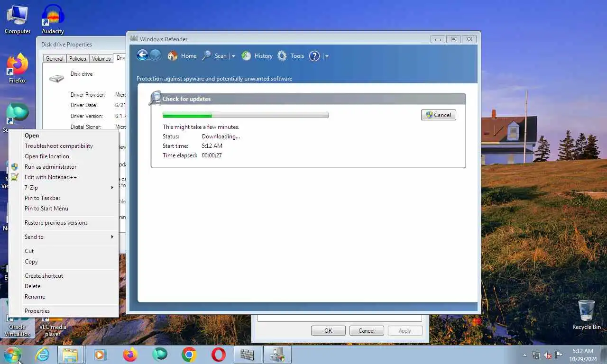Choose Rename from the context menu
Viewport: 607px width, 364px height.
pos(64,297)
